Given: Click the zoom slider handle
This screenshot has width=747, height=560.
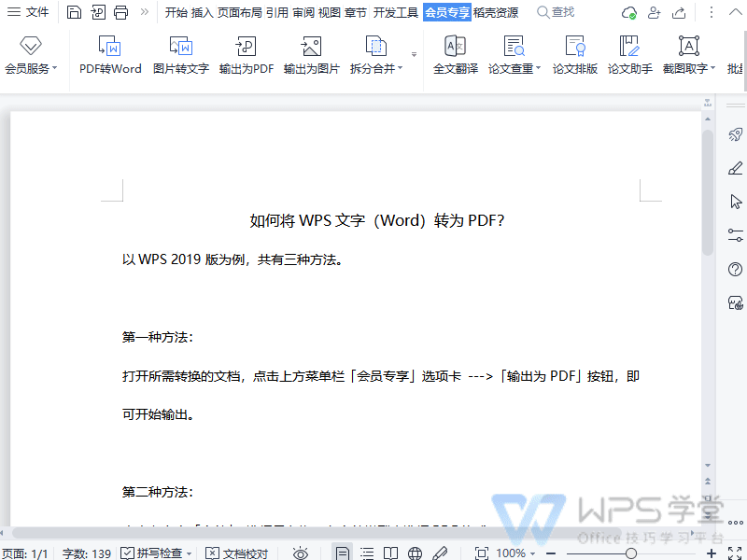Looking at the screenshot, I should point(631,553).
